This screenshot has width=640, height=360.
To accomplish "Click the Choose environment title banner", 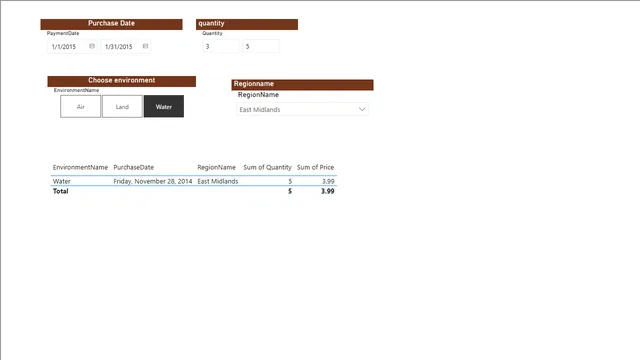I will tap(122, 80).
